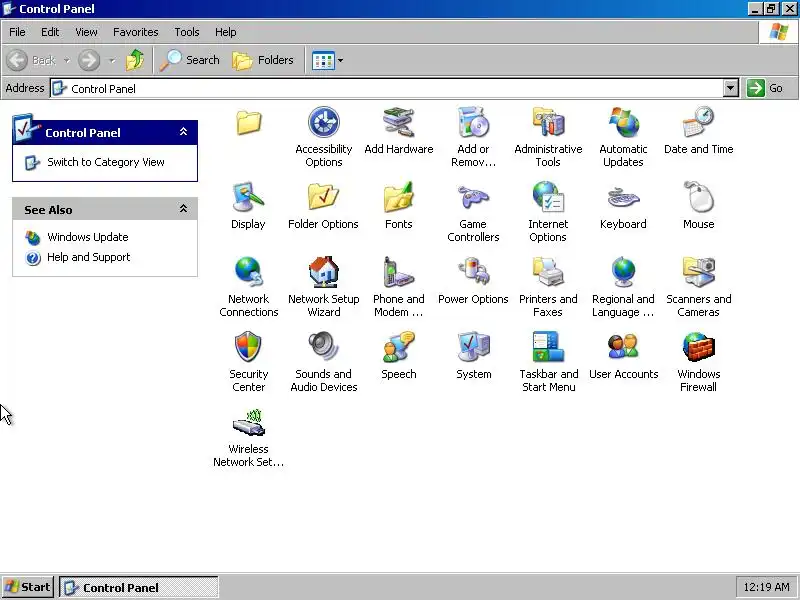Viewport: 800px width, 600px height.
Task: Open Scanners and Cameras
Action: 698,272
